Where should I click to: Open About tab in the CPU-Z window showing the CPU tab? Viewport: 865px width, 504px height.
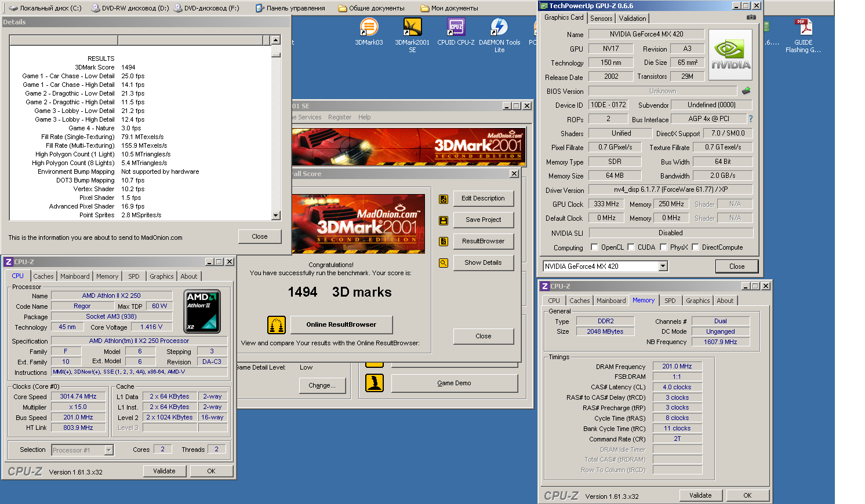point(189,276)
